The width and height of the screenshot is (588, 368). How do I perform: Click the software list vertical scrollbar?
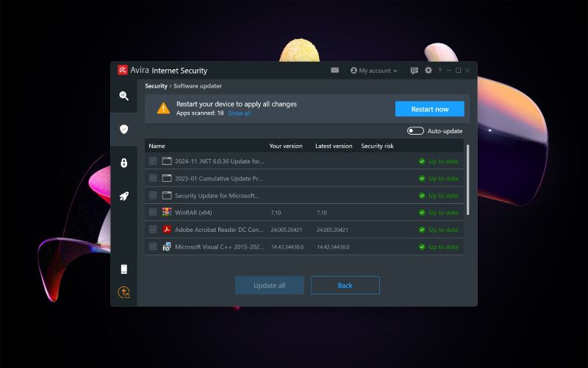click(467, 180)
